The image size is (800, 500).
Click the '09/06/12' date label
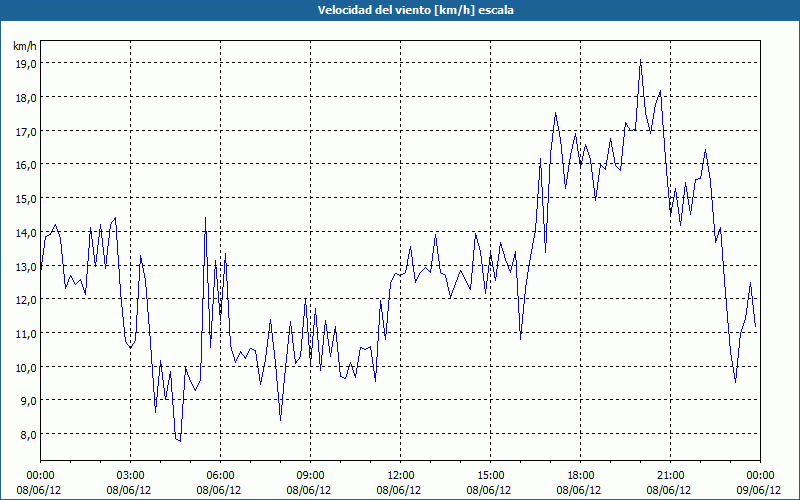point(759,490)
